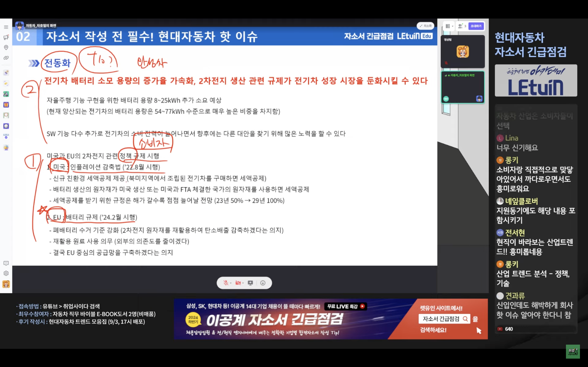Open the hamburger menu in left sidebar
The width and height of the screenshot is (588, 367).
(x=6, y=27)
